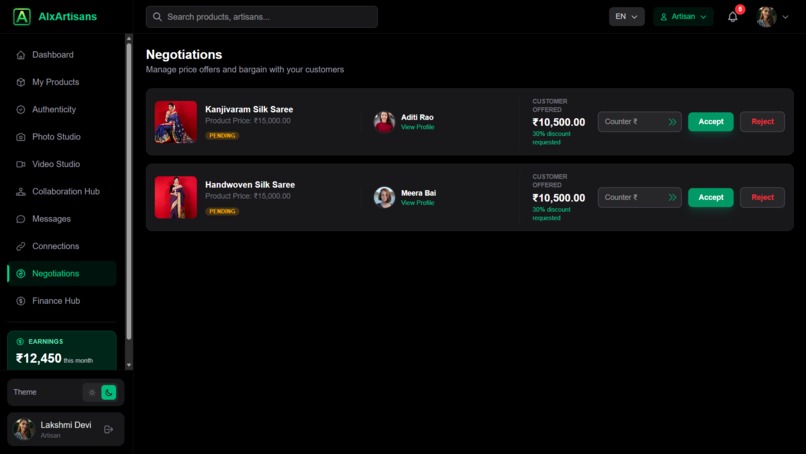Accept the Handwoven Silk Saree offer
Image resolution: width=806 pixels, height=454 pixels.
[x=710, y=197]
